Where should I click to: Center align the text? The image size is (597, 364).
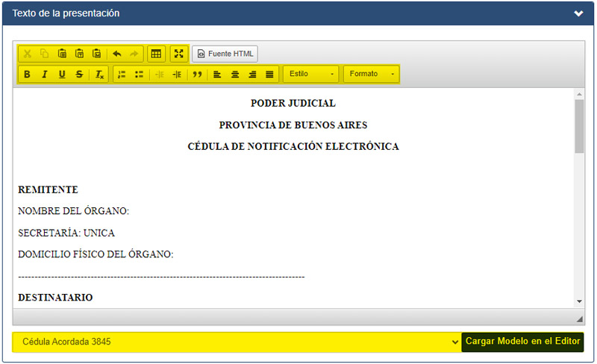click(x=235, y=75)
